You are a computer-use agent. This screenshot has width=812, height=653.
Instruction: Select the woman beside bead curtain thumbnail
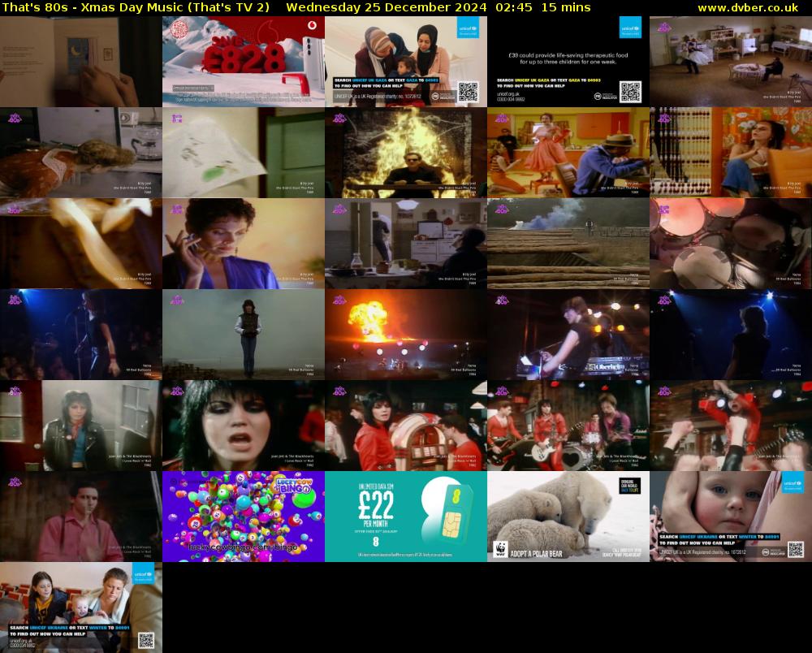click(731, 153)
